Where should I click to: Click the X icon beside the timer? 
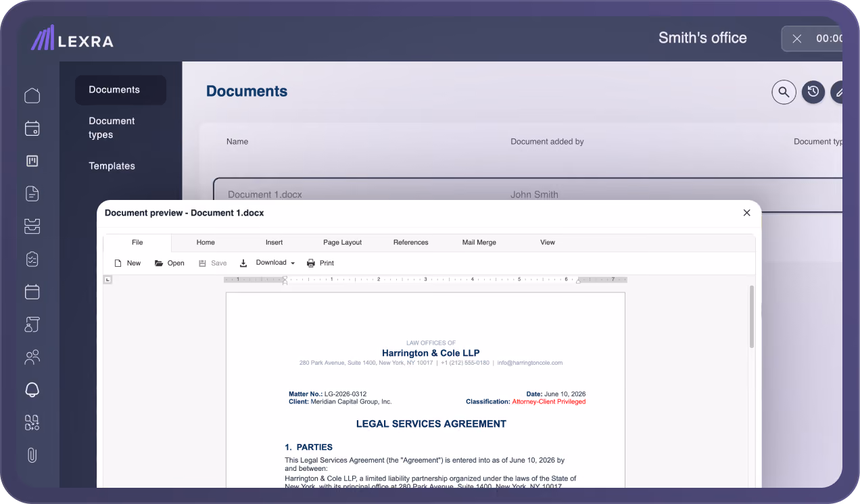point(797,39)
